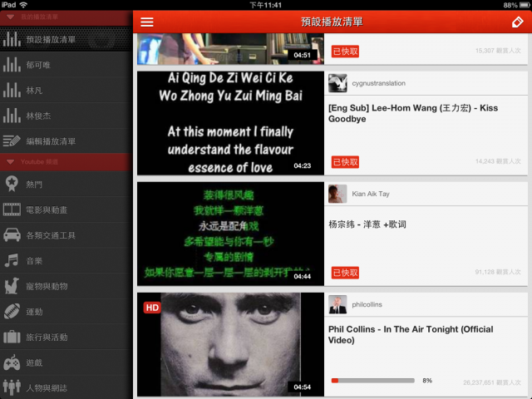Viewport: 532px width, 399px height.
Task: Open the hamburger menu icon
Action: click(x=147, y=22)
